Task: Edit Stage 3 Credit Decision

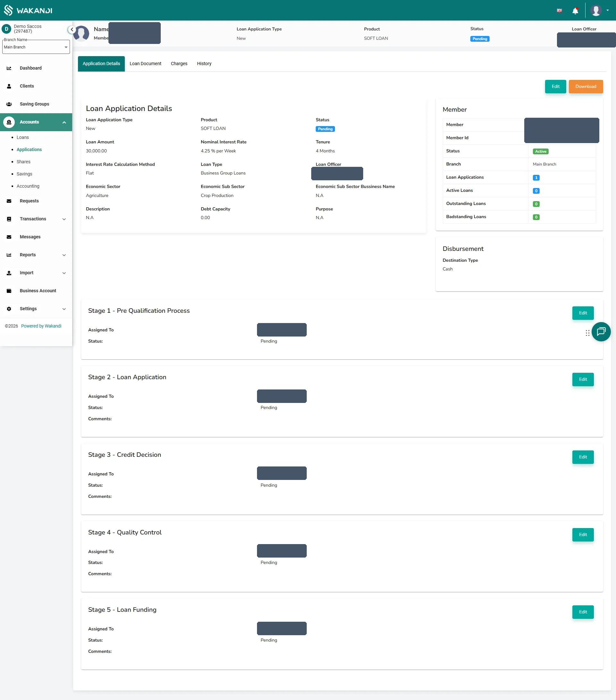Action: pos(583,457)
